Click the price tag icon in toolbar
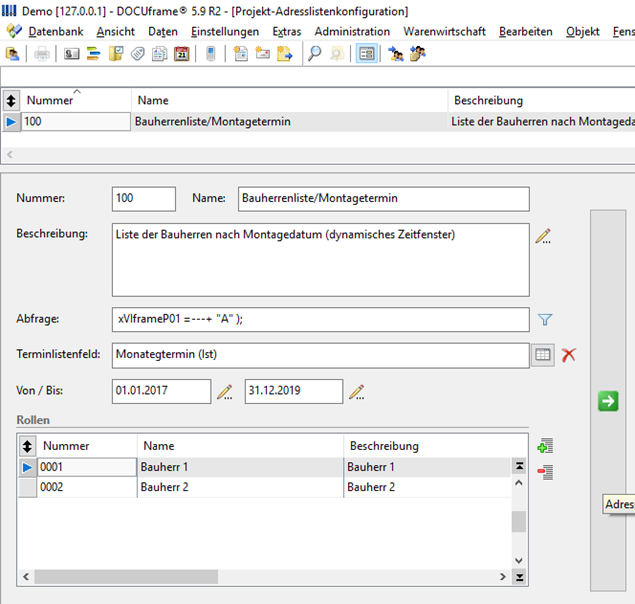The image size is (635, 604). click(138, 54)
